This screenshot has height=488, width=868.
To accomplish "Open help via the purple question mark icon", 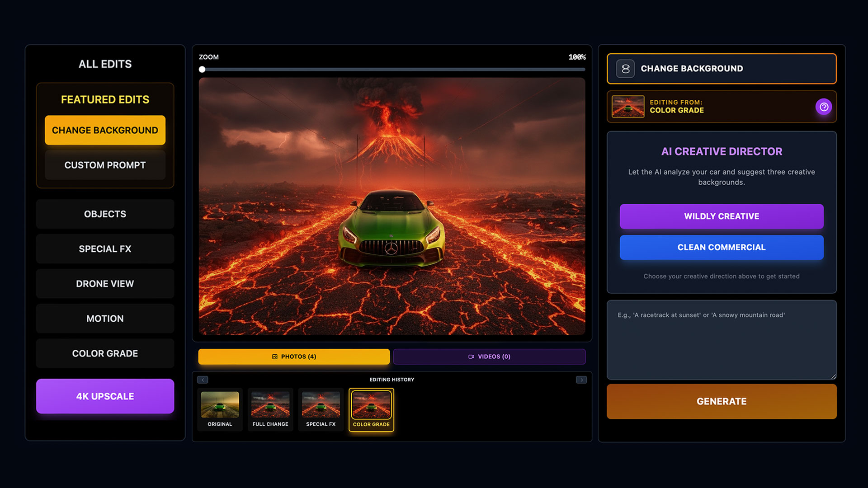I will coord(824,107).
